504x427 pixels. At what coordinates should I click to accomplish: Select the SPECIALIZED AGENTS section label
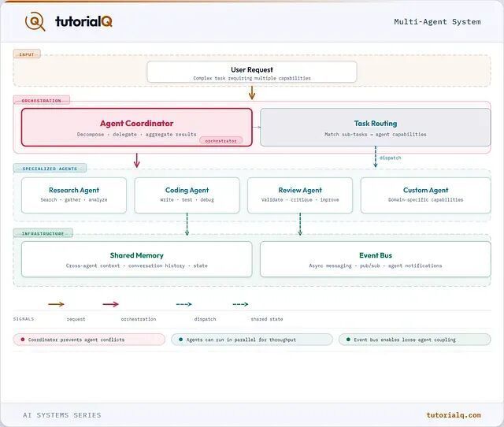point(50,169)
